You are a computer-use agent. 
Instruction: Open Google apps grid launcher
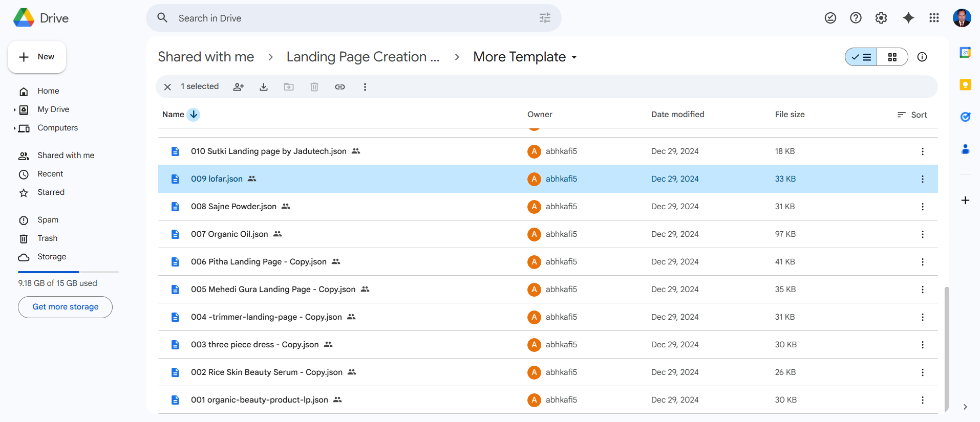point(934,18)
